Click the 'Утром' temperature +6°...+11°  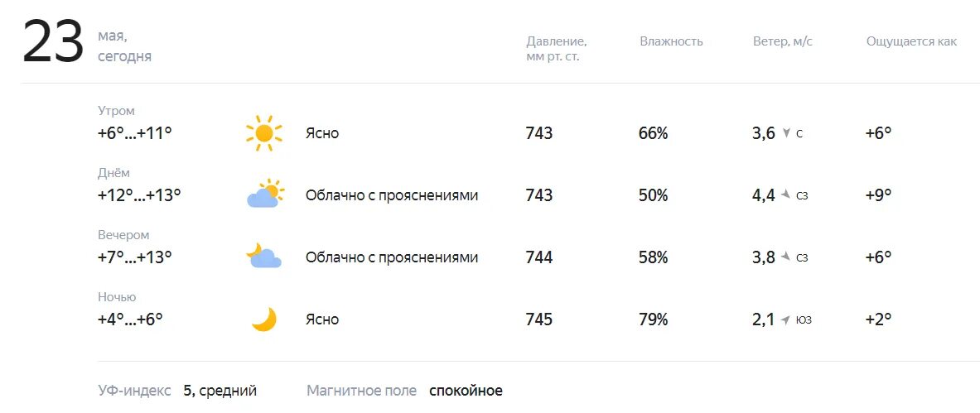tap(134, 133)
